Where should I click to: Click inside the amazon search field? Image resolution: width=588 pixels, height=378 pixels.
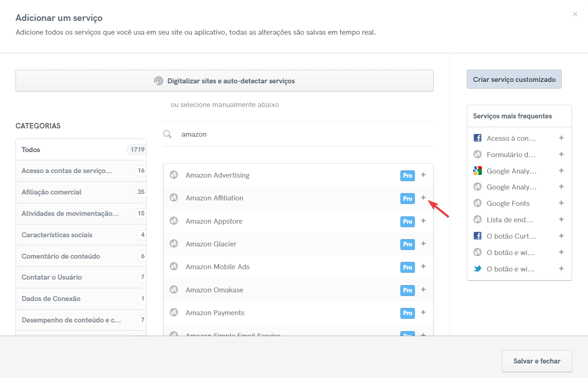pyautogui.click(x=228, y=134)
